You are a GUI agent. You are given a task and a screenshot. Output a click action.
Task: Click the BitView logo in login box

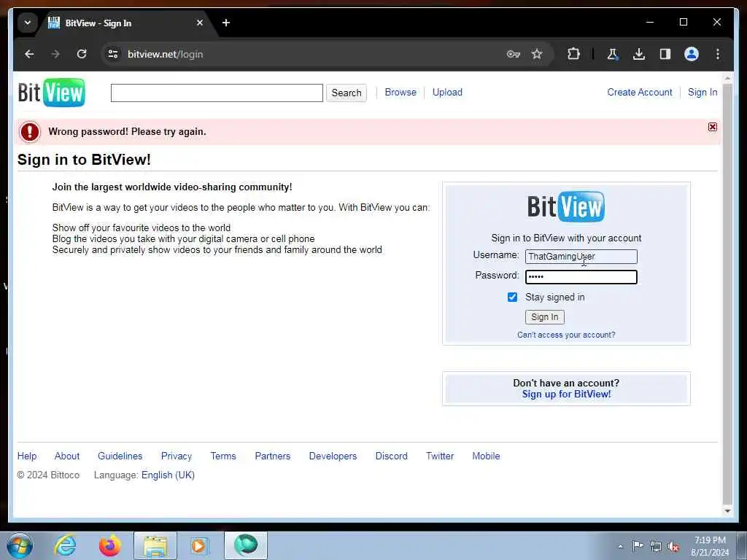coord(566,206)
